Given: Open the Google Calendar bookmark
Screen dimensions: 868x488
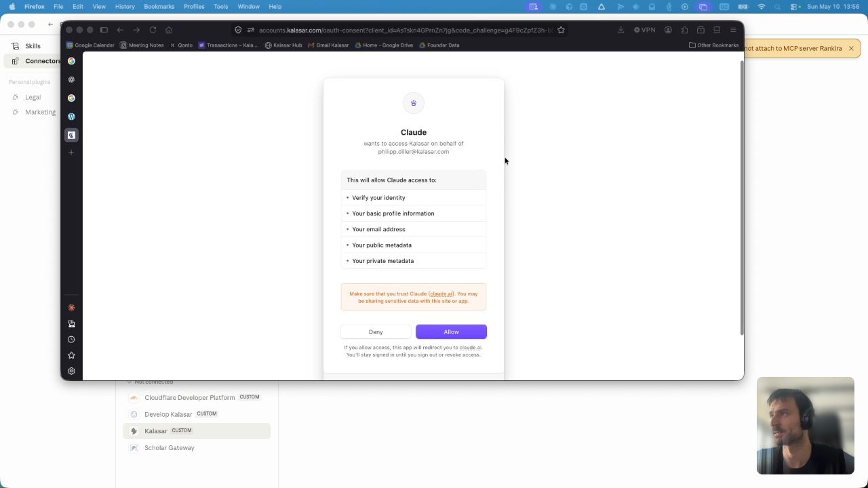Looking at the screenshot, I should (x=90, y=45).
